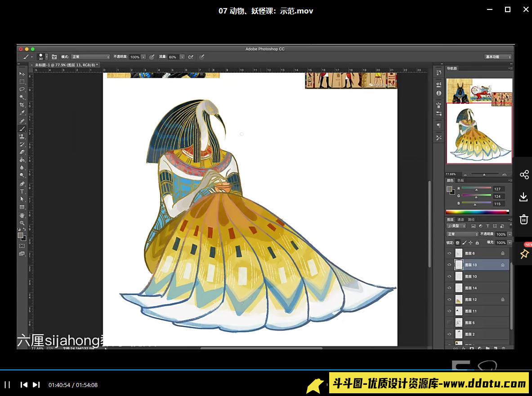Open brush blend mode 模式 dropdown
Screen dimensions: 532x396
pyautogui.click(x=90, y=57)
